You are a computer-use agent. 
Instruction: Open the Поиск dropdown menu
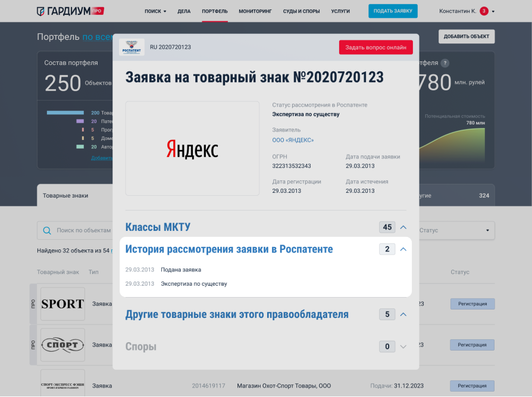155,11
